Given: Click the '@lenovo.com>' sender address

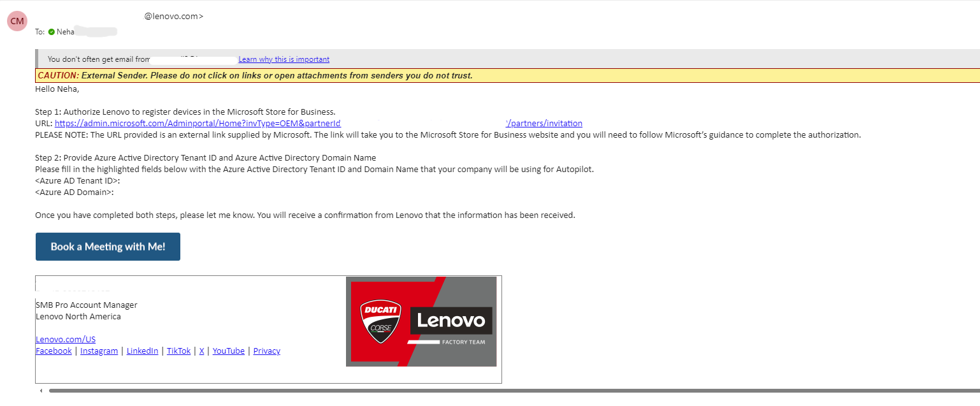Looking at the screenshot, I should [174, 17].
